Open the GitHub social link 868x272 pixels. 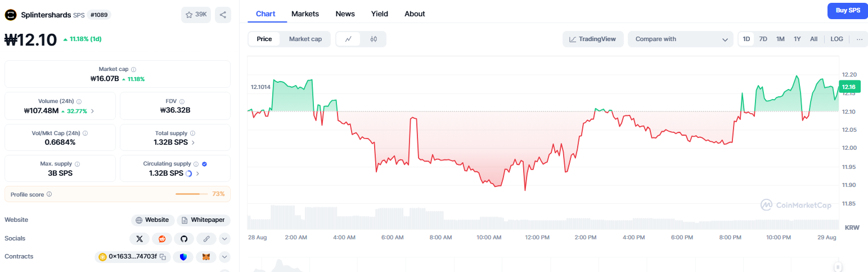point(183,239)
